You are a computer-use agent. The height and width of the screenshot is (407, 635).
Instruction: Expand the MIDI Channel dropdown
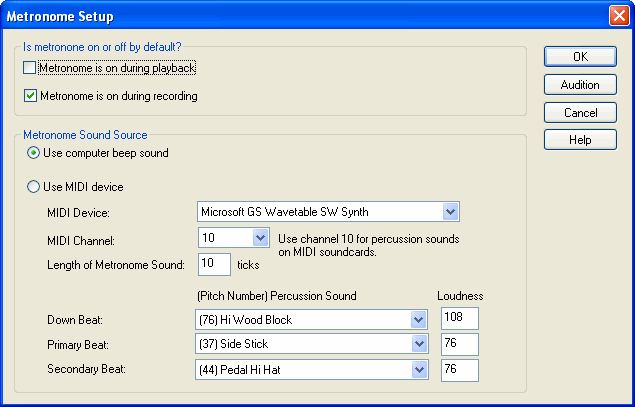[x=260, y=237]
